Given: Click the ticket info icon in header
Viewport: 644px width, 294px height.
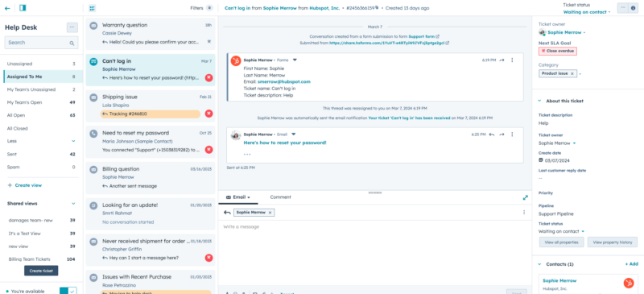Looking at the screenshot, I should (633, 8).
